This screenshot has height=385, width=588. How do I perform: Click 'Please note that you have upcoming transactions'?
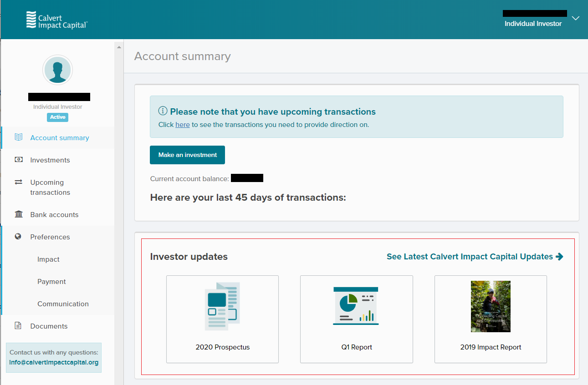[x=273, y=111]
